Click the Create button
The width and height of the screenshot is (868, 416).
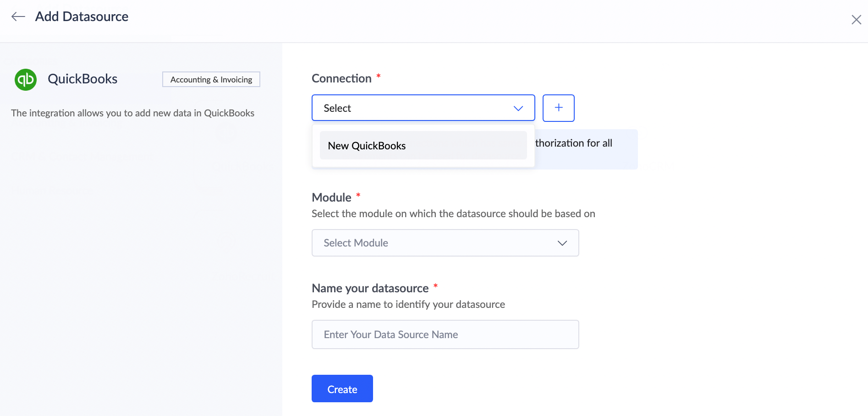point(342,389)
